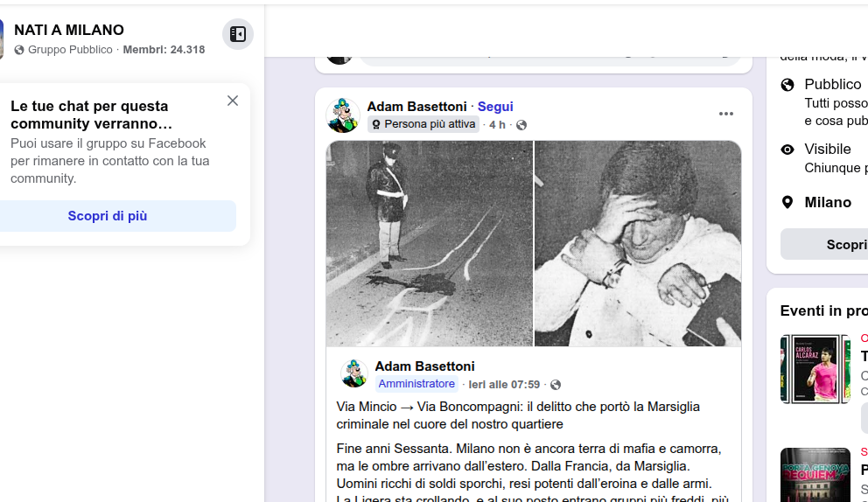This screenshot has height=502, width=868.
Task: Open the 'Ieri alle 07:59' timestamp
Action: tap(504, 385)
